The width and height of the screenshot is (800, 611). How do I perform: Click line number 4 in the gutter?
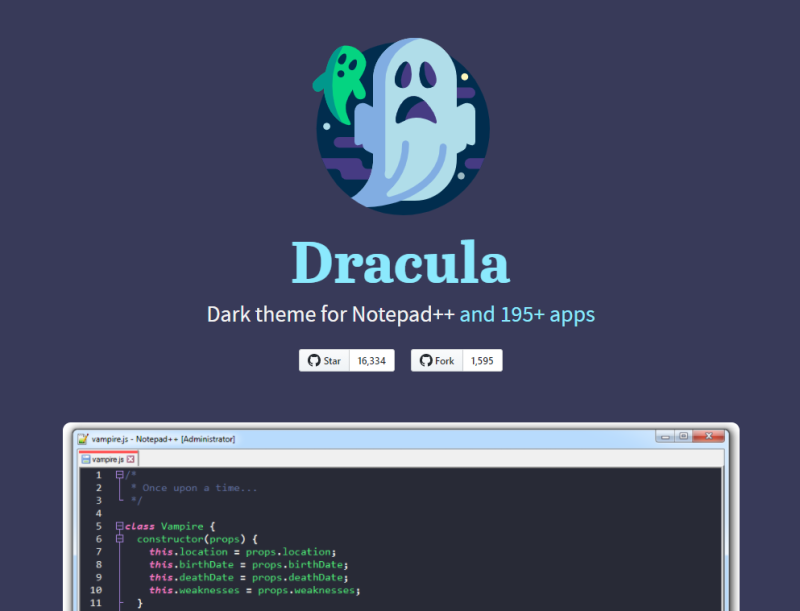tap(98, 513)
